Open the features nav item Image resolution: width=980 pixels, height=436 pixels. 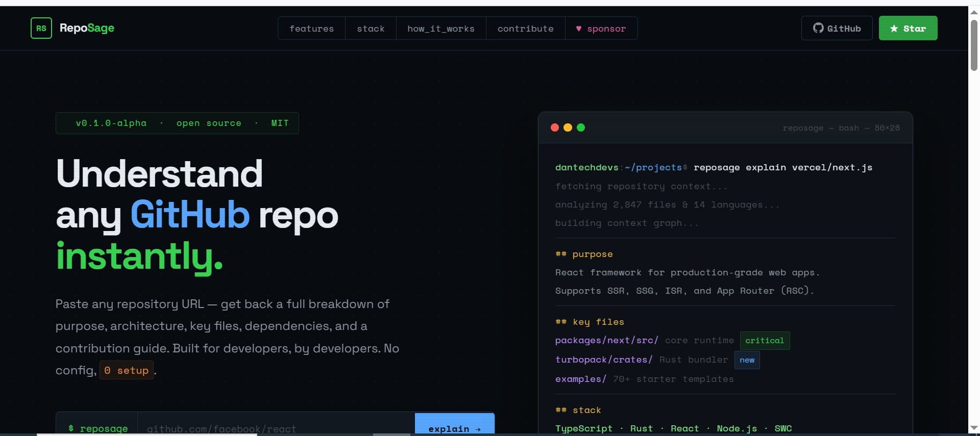click(x=311, y=29)
